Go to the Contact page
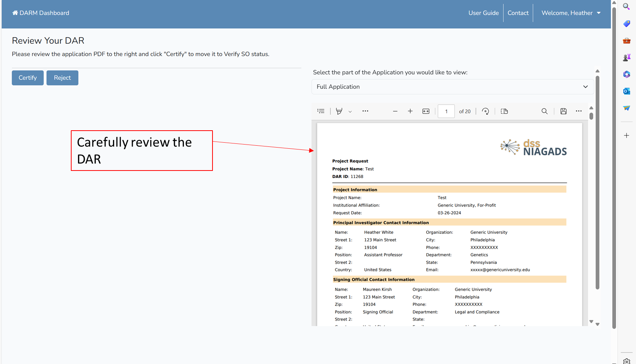The image size is (636, 364). point(518,13)
